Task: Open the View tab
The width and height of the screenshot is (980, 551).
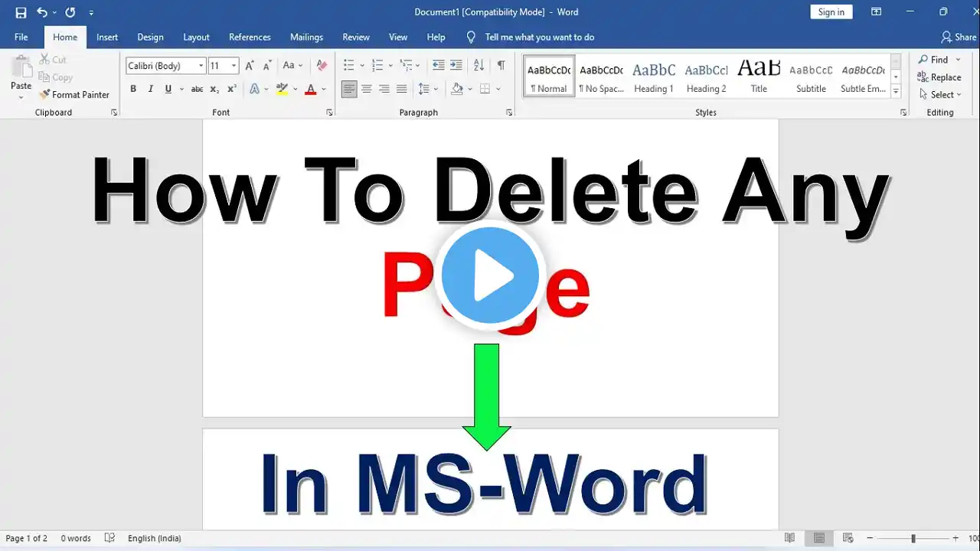Action: click(398, 37)
